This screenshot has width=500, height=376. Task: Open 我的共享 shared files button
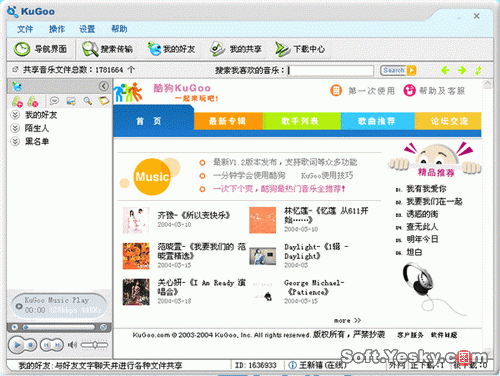click(x=236, y=49)
